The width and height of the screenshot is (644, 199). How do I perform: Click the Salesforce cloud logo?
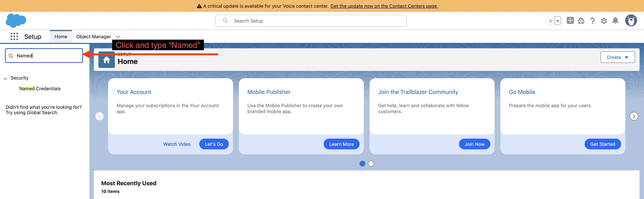pos(16,21)
